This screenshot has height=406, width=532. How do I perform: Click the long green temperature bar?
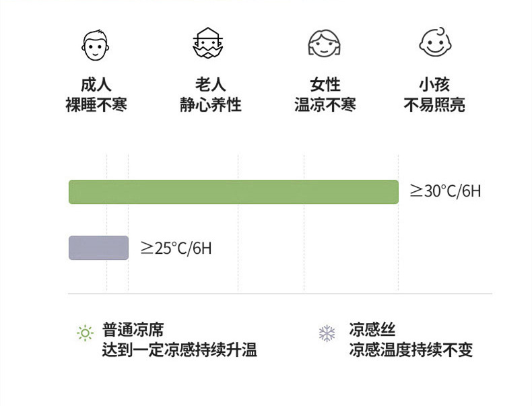tap(234, 192)
